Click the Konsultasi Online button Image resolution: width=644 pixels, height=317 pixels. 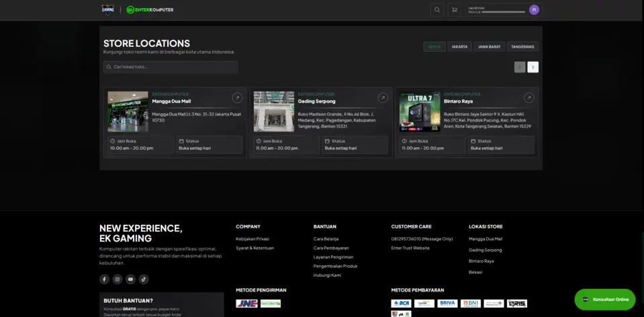pyautogui.click(x=605, y=300)
